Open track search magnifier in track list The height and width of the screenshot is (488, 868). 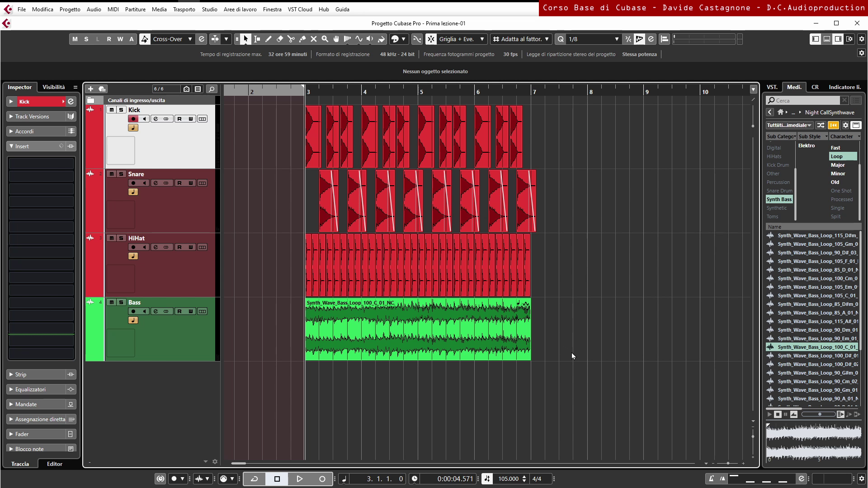tap(212, 89)
